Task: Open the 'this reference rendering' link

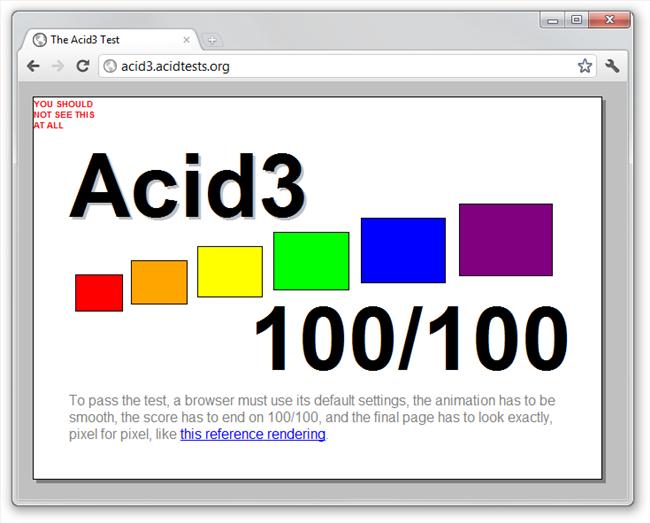Action: coord(253,434)
